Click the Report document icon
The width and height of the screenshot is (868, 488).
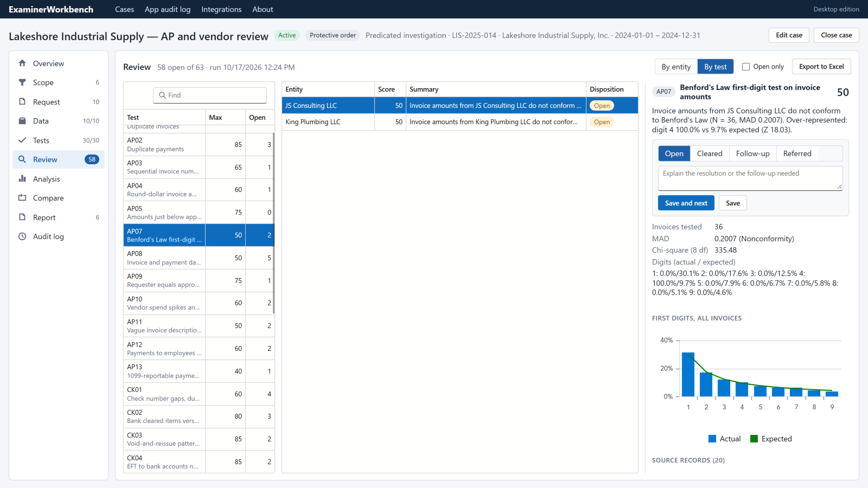coord(22,217)
